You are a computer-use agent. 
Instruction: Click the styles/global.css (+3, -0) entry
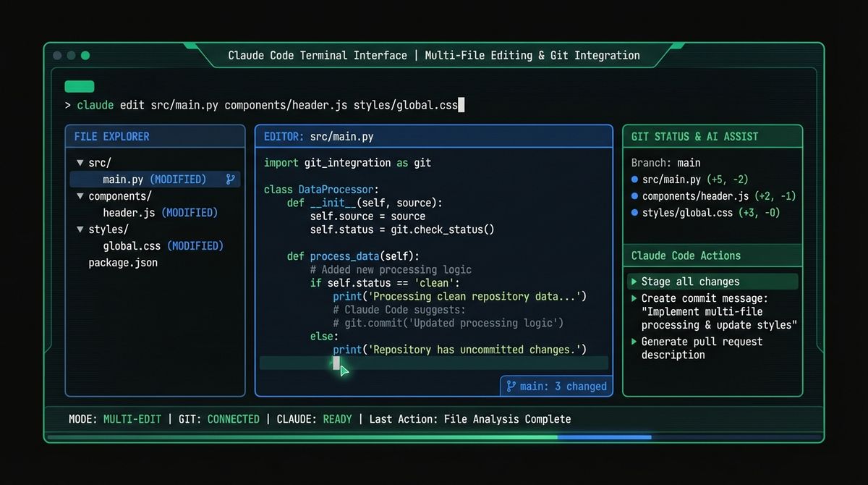705,213
